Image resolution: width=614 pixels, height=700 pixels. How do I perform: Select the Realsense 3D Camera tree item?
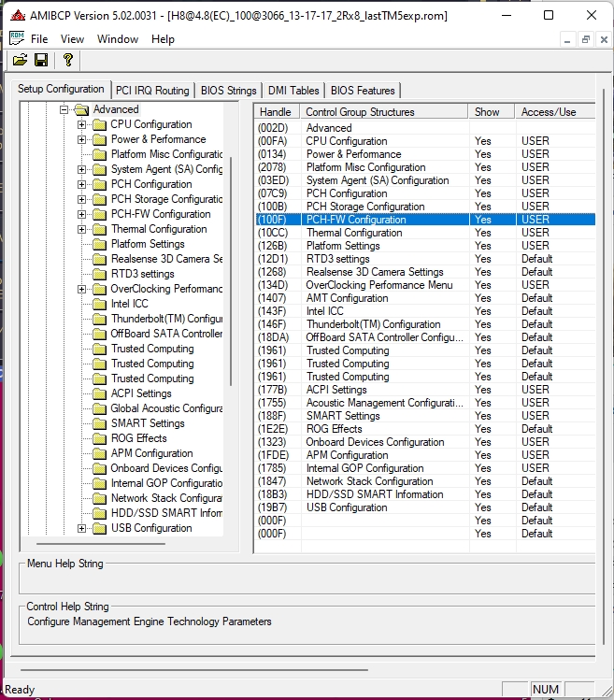tap(166, 259)
